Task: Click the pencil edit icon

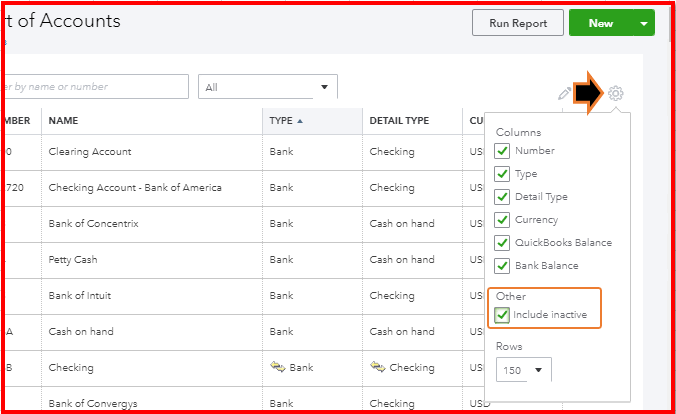Action: coord(565,94)
